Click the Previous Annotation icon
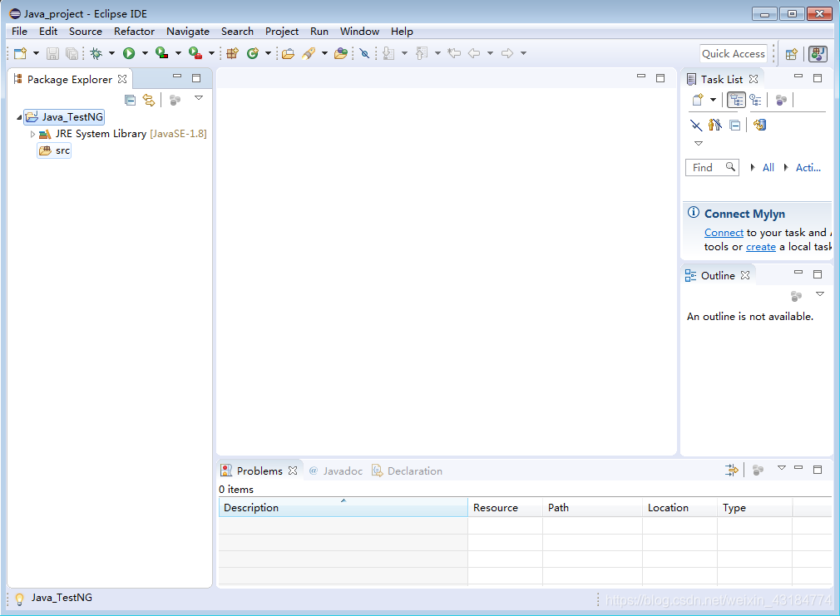This screenshot has width=840, height=616. tap(422, 53)
